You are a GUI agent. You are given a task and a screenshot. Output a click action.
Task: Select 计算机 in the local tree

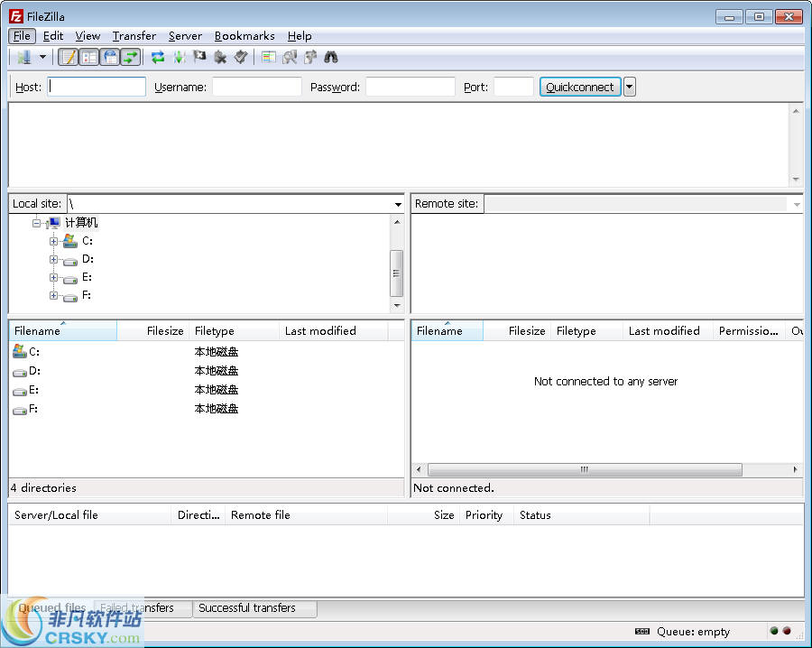point(81,223)
